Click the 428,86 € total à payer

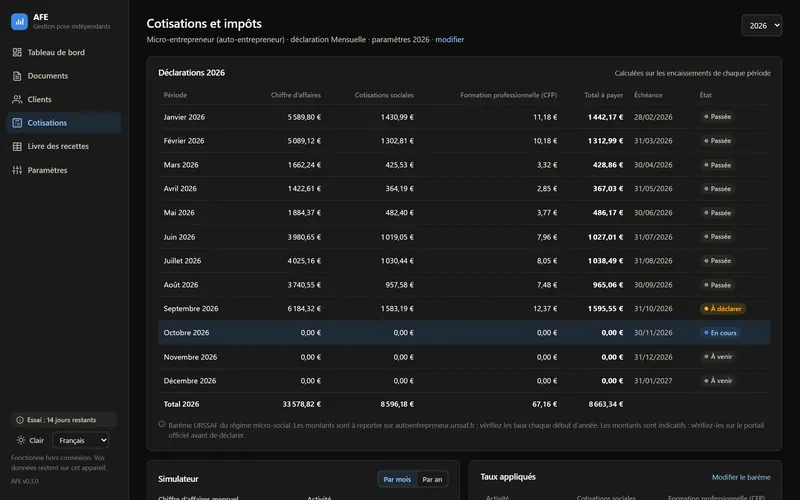pos(608,165)
